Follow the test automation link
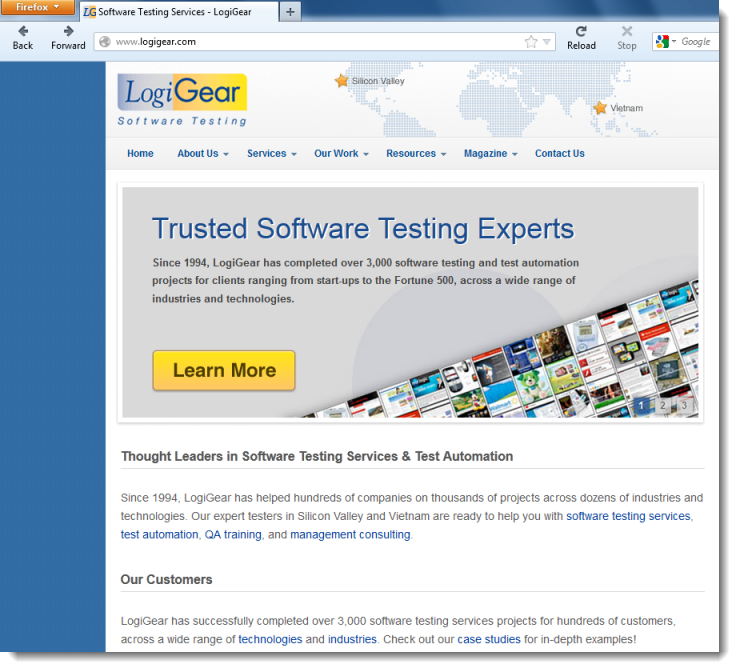 pos(159,535)
